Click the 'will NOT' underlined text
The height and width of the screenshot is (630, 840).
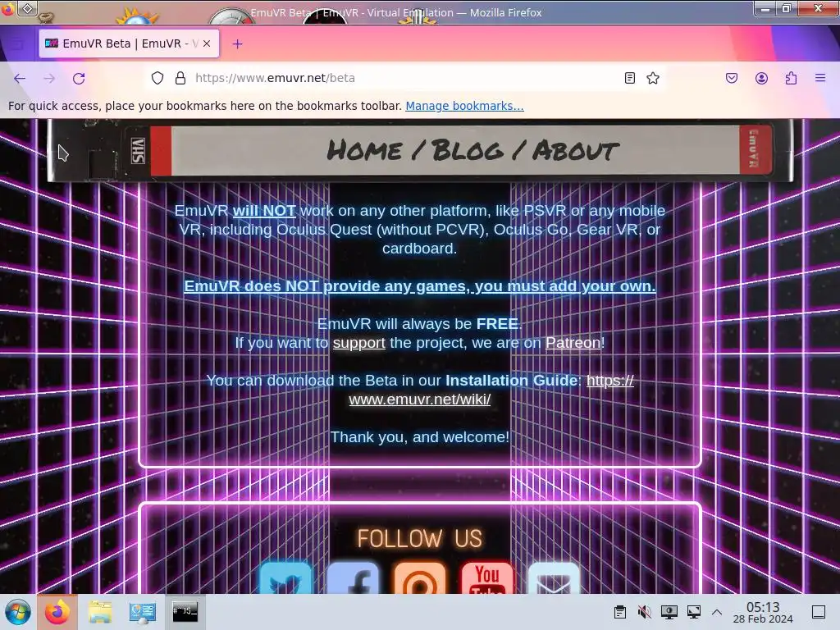(x=264, y=211)
